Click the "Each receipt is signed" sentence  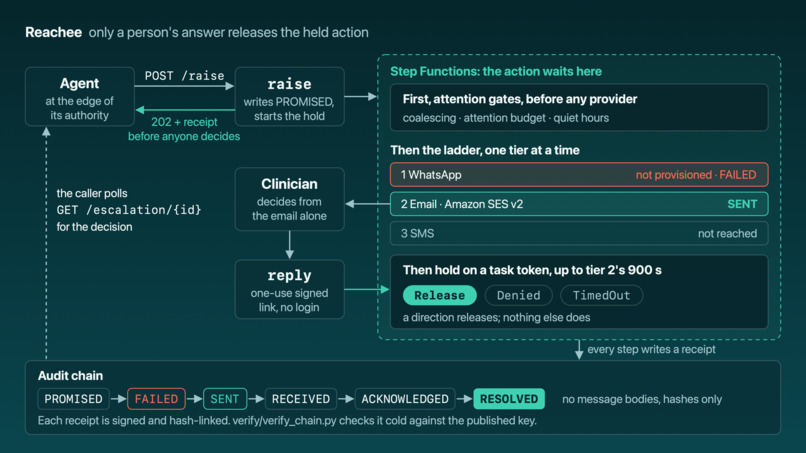[x=287, y=421]
